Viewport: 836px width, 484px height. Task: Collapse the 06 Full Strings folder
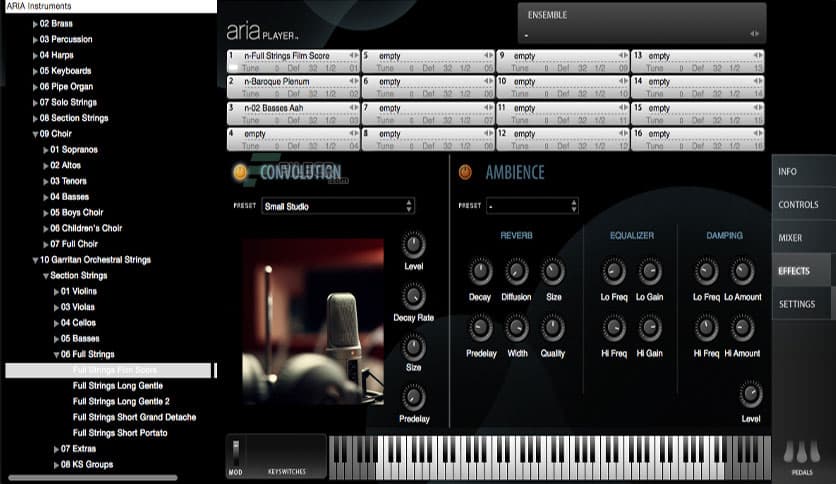(57, 354)
